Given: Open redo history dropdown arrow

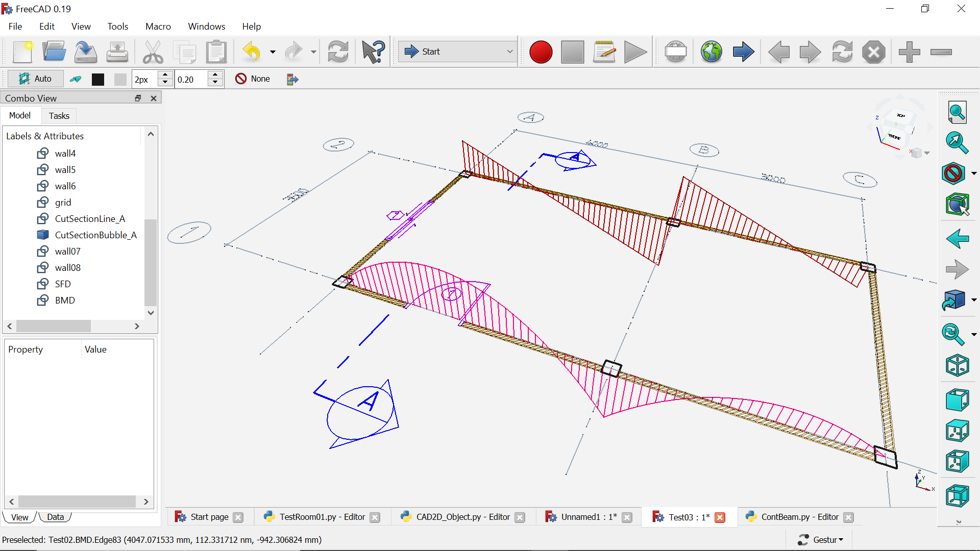Looking at the screenshot, I should [x=313, y=52].
